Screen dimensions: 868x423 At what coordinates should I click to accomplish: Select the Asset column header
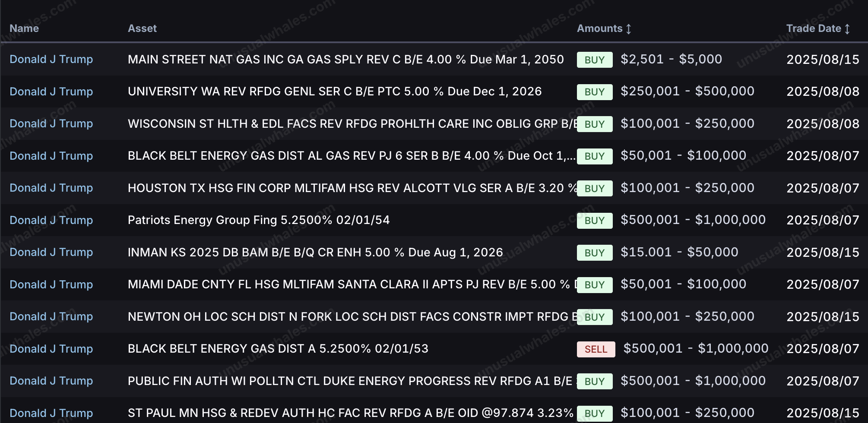point(142,28)
